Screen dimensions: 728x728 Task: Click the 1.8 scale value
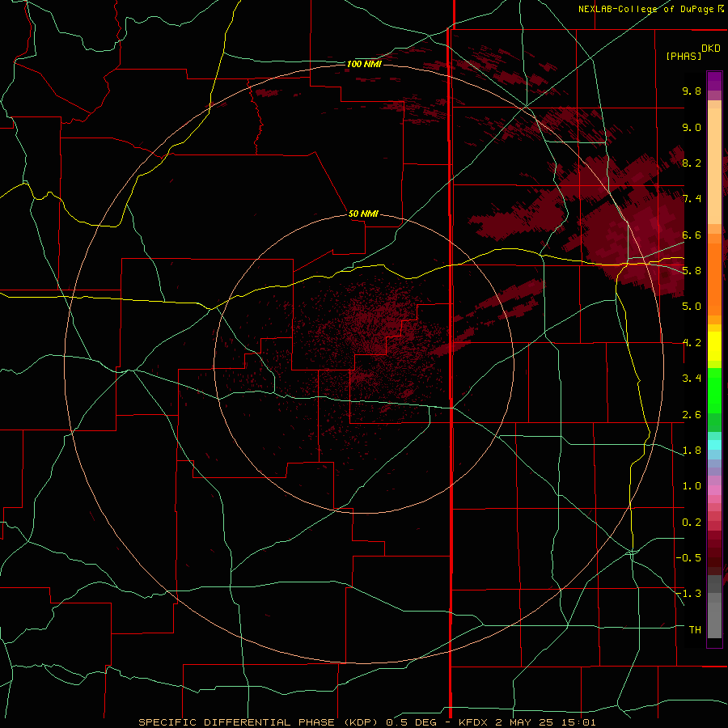692,451
